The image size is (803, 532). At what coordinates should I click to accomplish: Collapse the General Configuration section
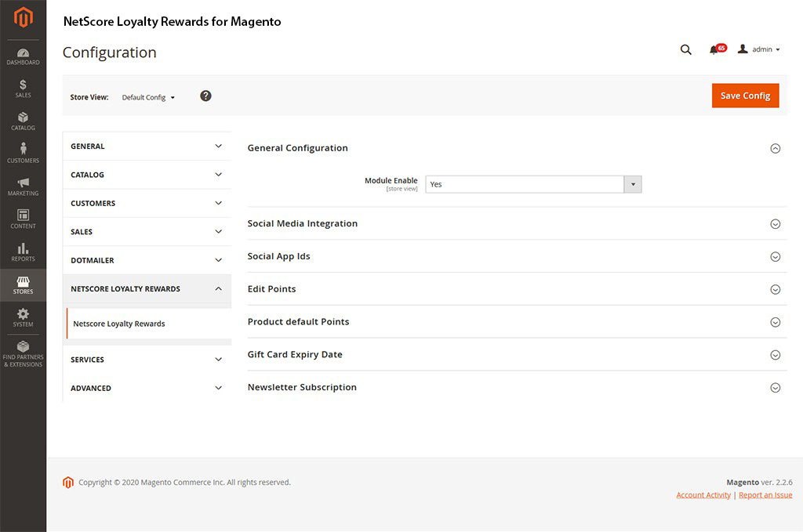(x=775, y=148)
